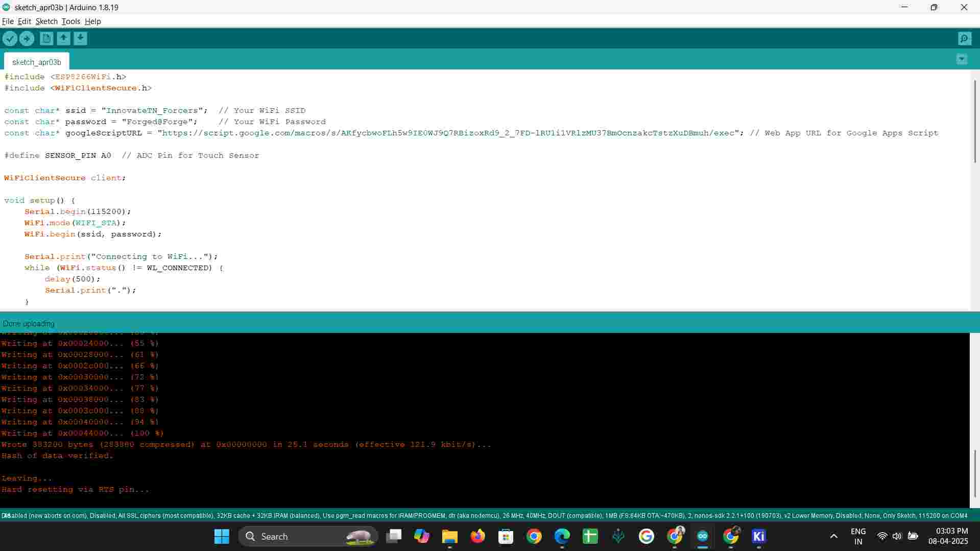The height and width of the screenshot is (551, 980).
Task: Open the KiCad icon on the taskbar
Action: click(x=759, y=536)
